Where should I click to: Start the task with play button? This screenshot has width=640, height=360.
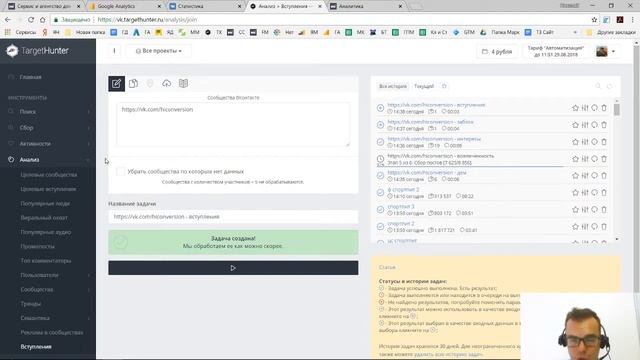click(233, 268)
